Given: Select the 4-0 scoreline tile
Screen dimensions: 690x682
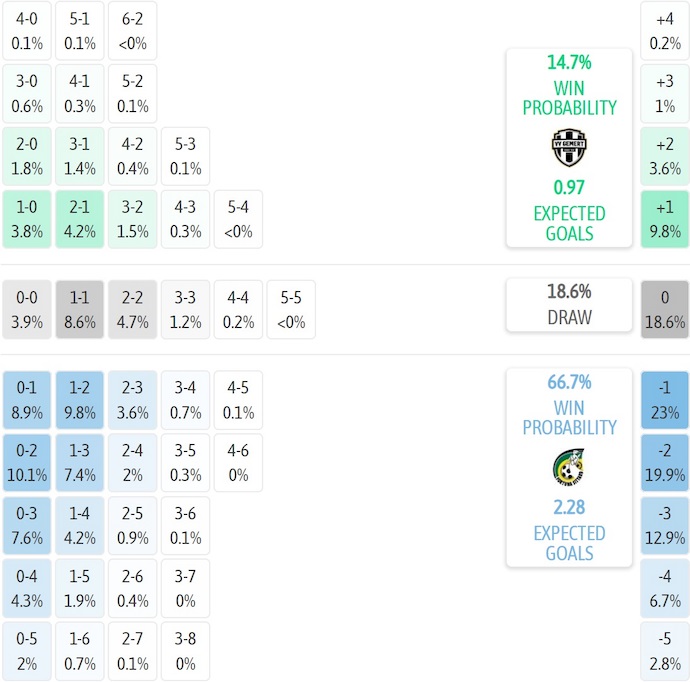Looking at the screenshot, I should 27,31.
